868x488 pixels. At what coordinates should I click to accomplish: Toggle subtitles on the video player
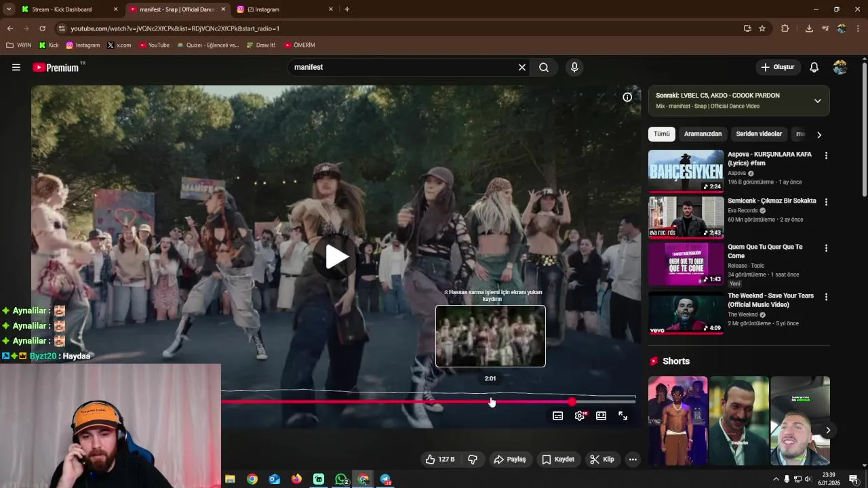coord(557,415)
